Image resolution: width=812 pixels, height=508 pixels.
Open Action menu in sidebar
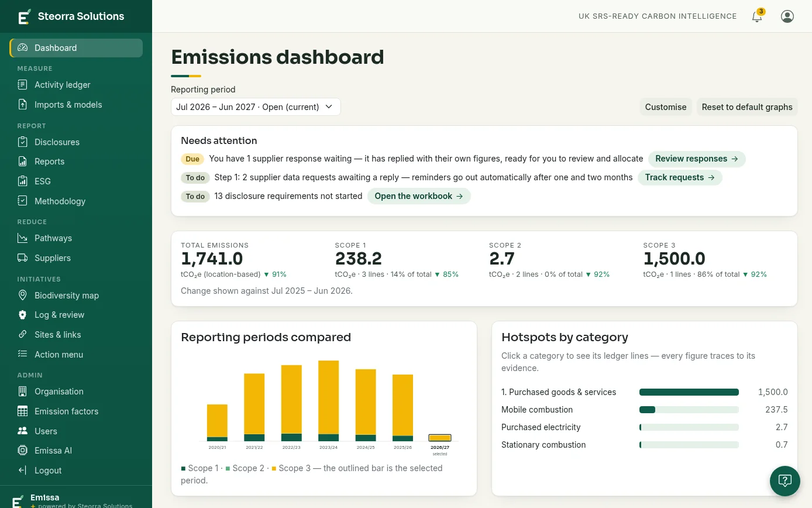(76, 355)
